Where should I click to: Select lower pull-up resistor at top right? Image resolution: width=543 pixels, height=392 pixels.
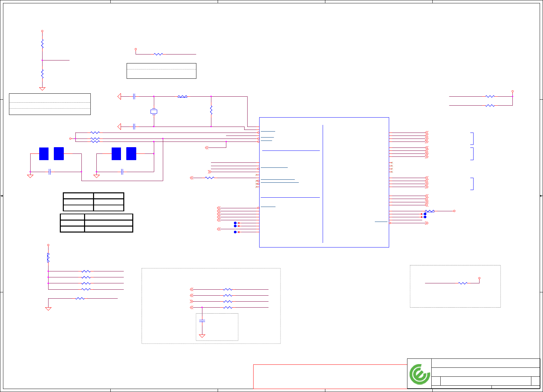pyautogui.click(x=490, y=106)
